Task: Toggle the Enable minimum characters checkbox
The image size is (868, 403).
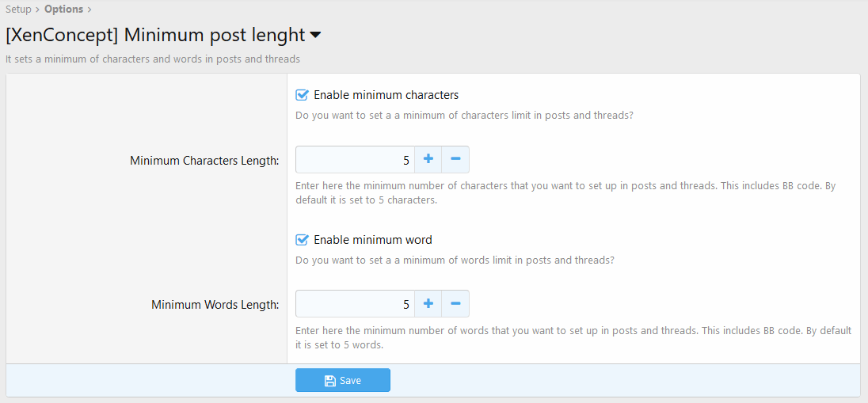Action: click(302, 95)
